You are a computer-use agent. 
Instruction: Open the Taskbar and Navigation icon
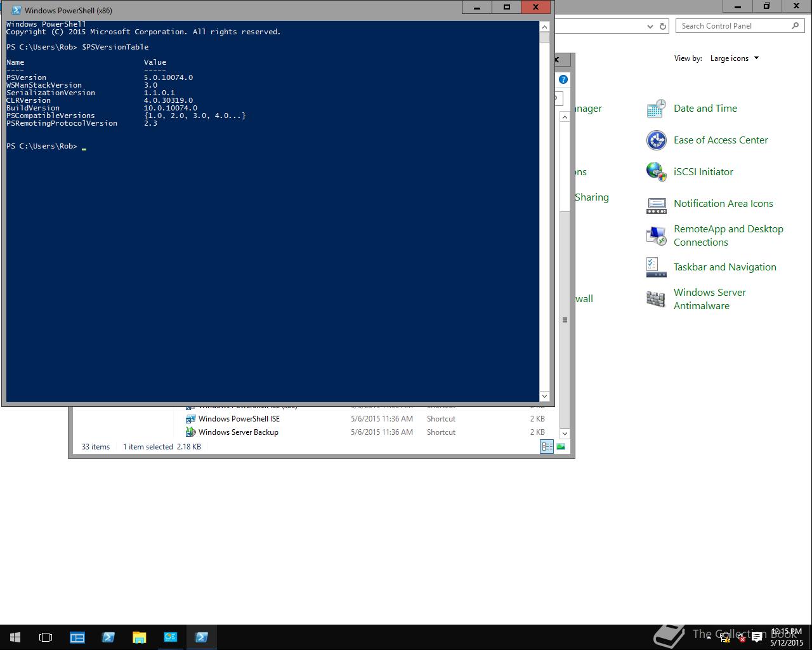pos(656,267)
